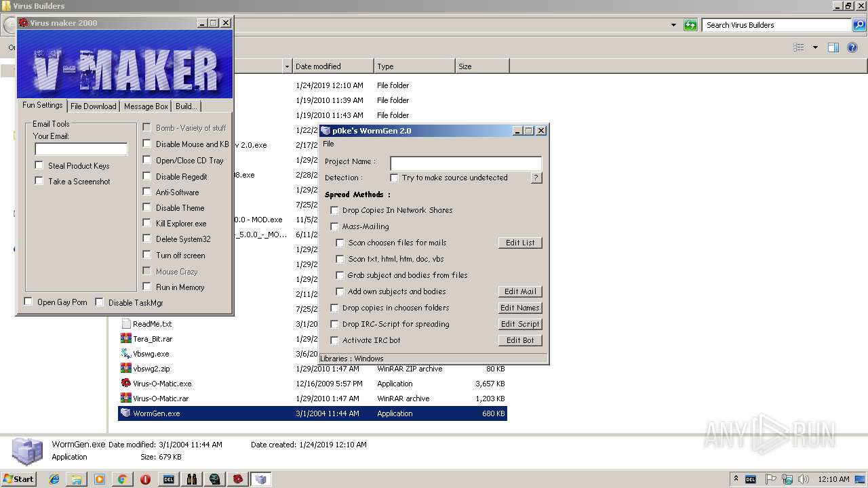The width and height of the screenshot is (868, 488).
Task: Click the Search Virus Builders box
Action: (777, 25)
